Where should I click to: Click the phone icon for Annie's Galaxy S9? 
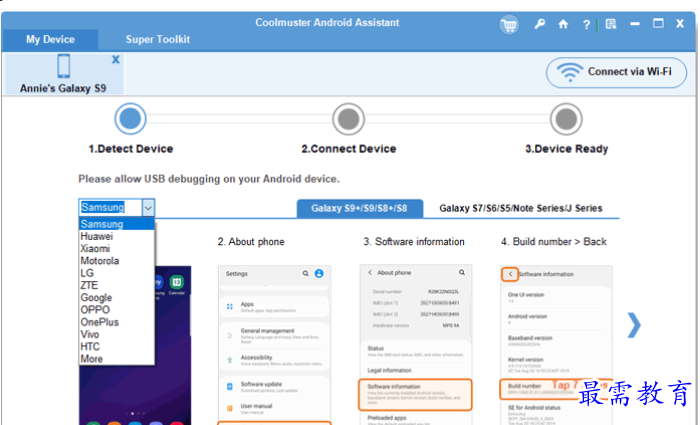(64, 66)
